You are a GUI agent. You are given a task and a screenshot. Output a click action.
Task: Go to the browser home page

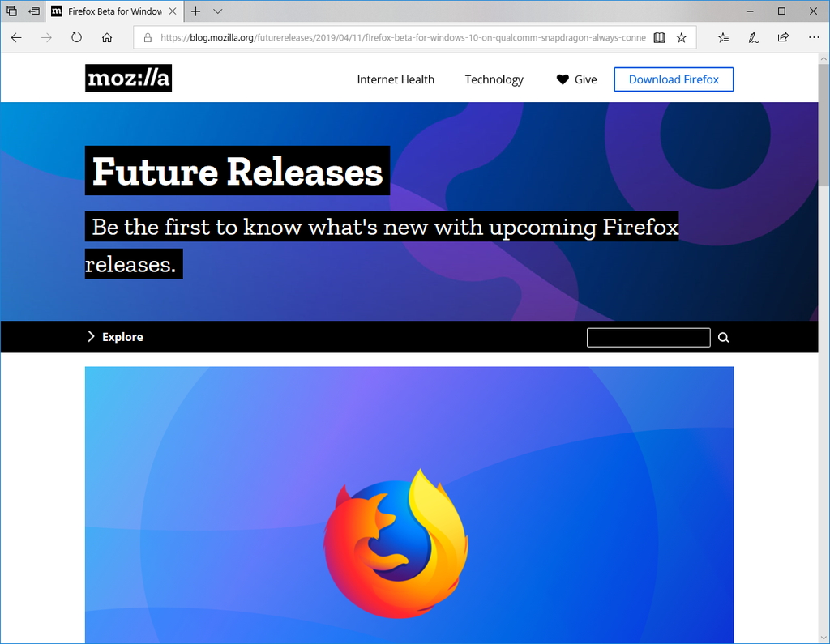[x=108, y=37]
